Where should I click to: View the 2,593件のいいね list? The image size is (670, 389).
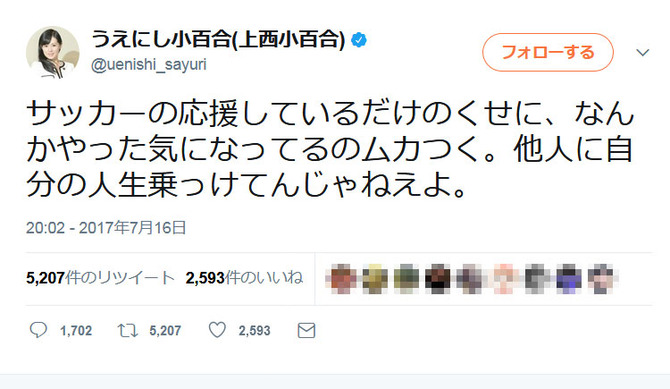click(244, 278)
